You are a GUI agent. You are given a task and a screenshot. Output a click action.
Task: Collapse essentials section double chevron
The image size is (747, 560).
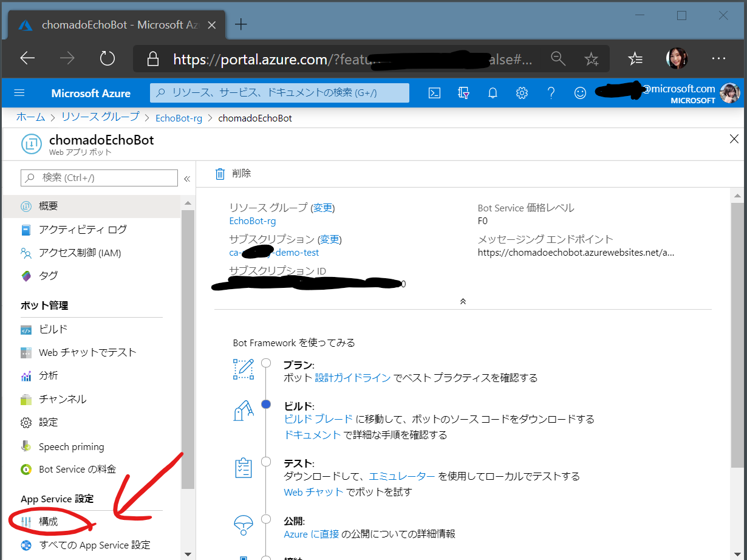click(463, 301)
